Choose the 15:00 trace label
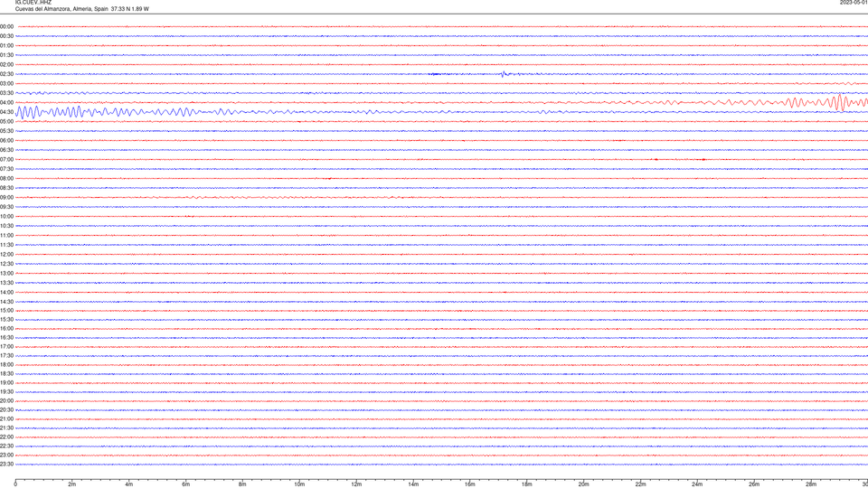868x488 pixels. tap(6, 310)
